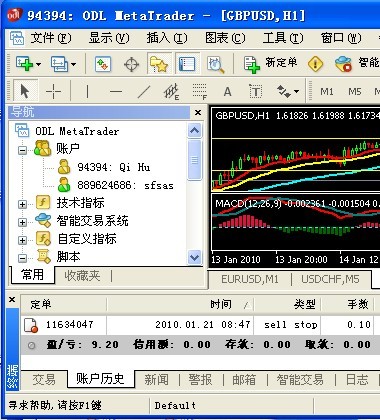Select the arrow cursor tool
The height and width of the screenshot is (420, 380).
[x=25, y=91]
